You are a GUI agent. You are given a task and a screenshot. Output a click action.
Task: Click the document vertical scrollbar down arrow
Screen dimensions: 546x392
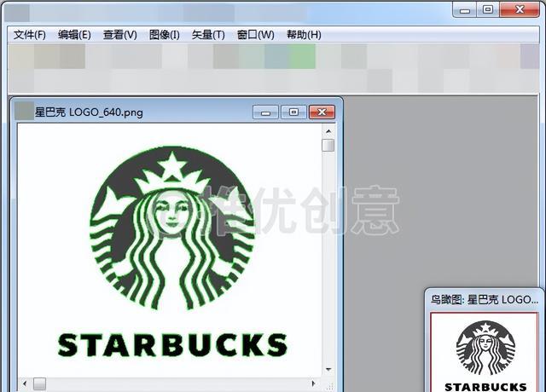(x=328, y=369)
